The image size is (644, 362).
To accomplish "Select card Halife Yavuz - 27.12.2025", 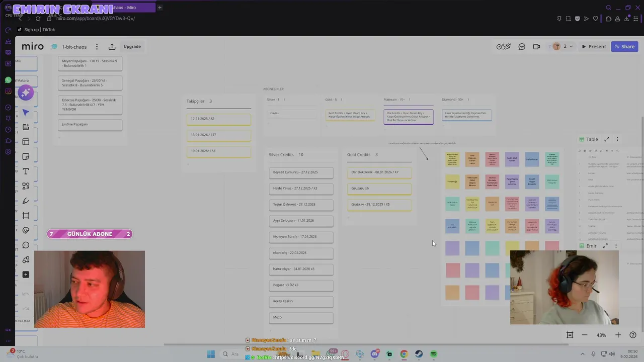I will (x=301, y=189).
